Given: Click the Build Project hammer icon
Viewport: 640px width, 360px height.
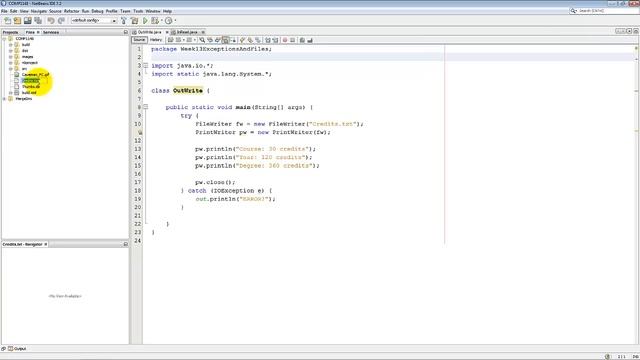Looking at the screenshot, I should 124,20.
